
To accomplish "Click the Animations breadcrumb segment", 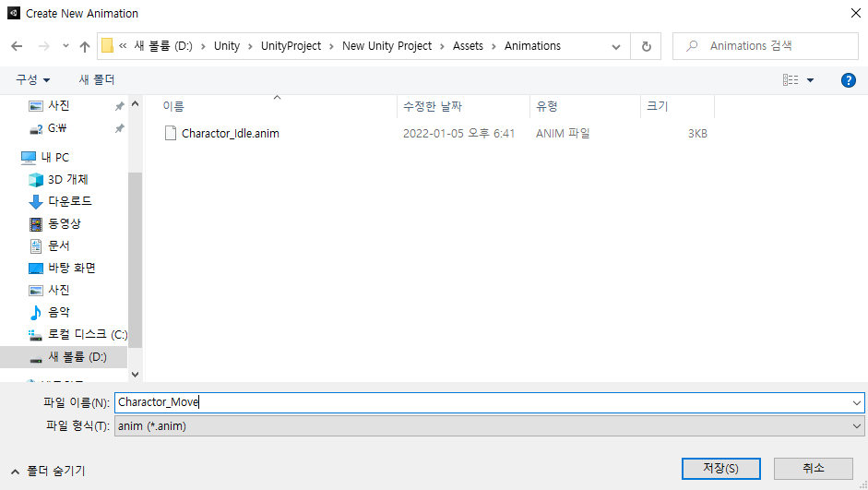I will 532,46.
